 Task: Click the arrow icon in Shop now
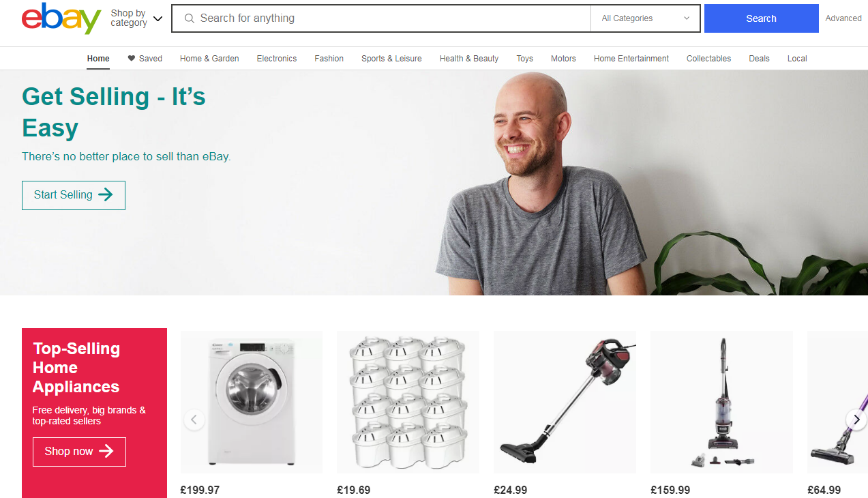click(106, 451)
